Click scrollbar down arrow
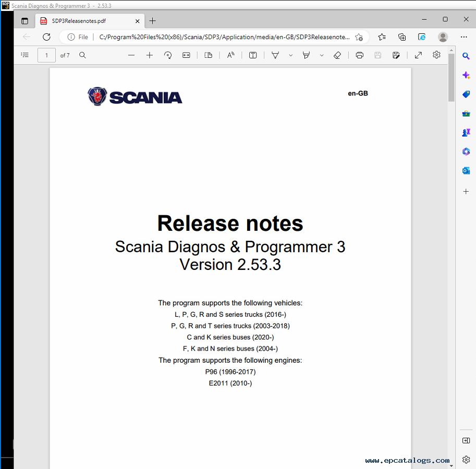Viewport: 476px width, 469px height. (x=451, y=466)
